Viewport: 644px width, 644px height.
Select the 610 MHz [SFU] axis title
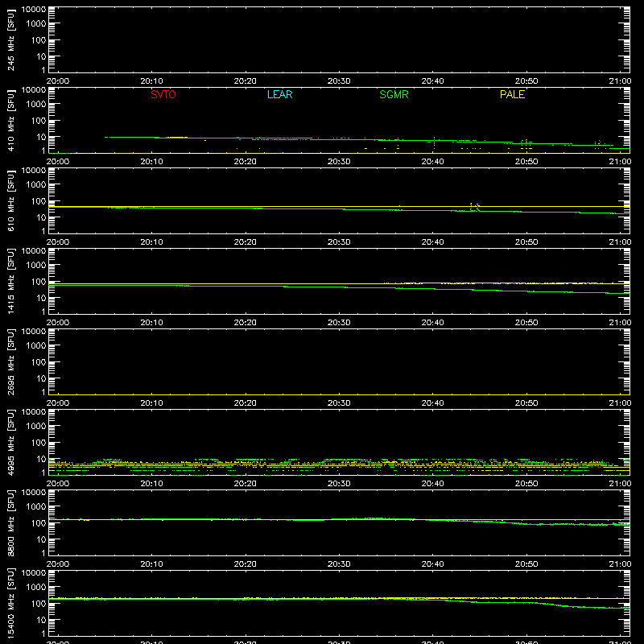pyautogui.click(x=10, y=200)
